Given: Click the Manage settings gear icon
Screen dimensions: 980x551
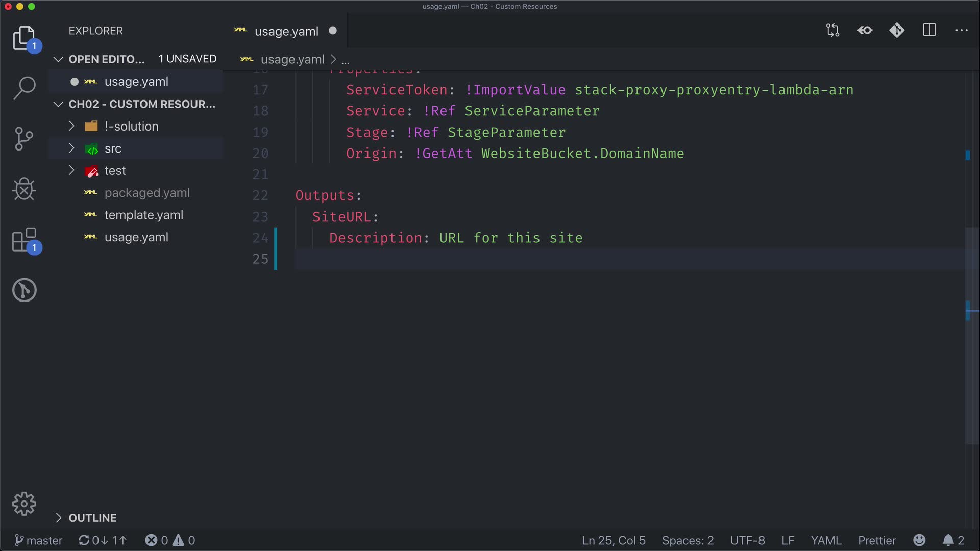Looking at the screenshot, I should point(24,504).
